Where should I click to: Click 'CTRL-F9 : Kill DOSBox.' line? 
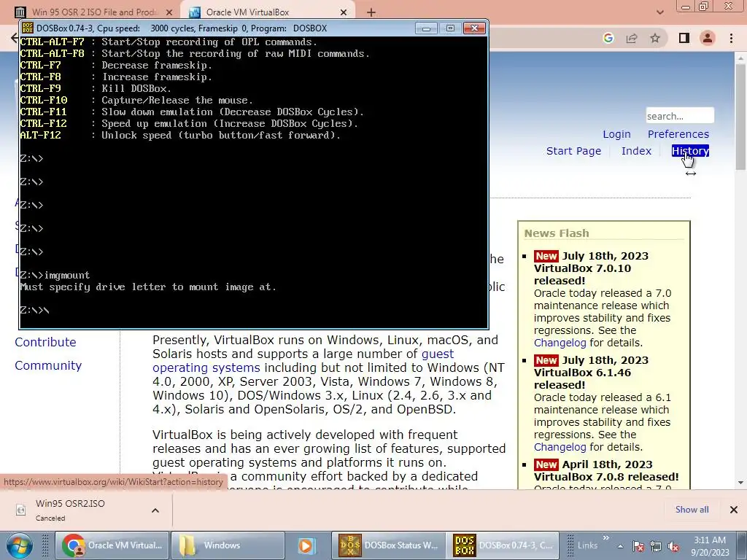click(96, 88)
